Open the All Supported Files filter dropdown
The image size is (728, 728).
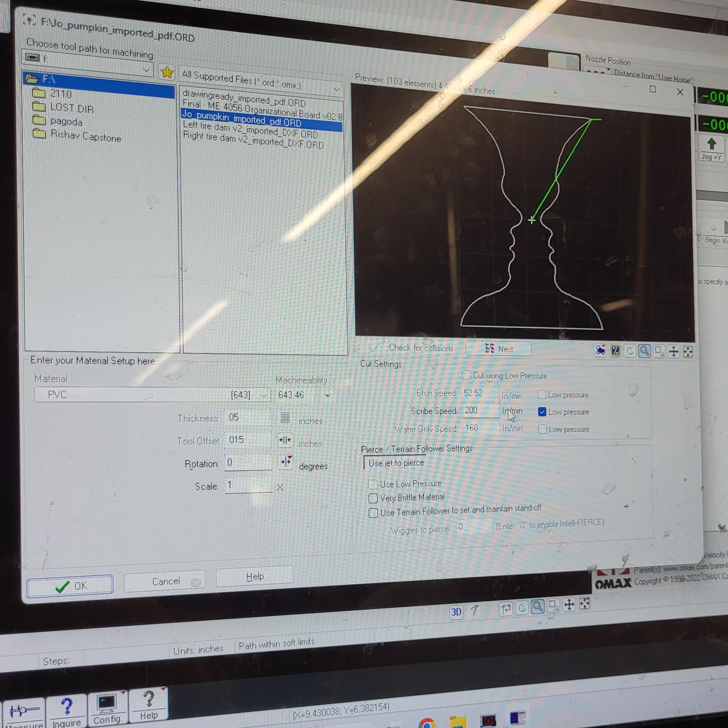point(337,89)
